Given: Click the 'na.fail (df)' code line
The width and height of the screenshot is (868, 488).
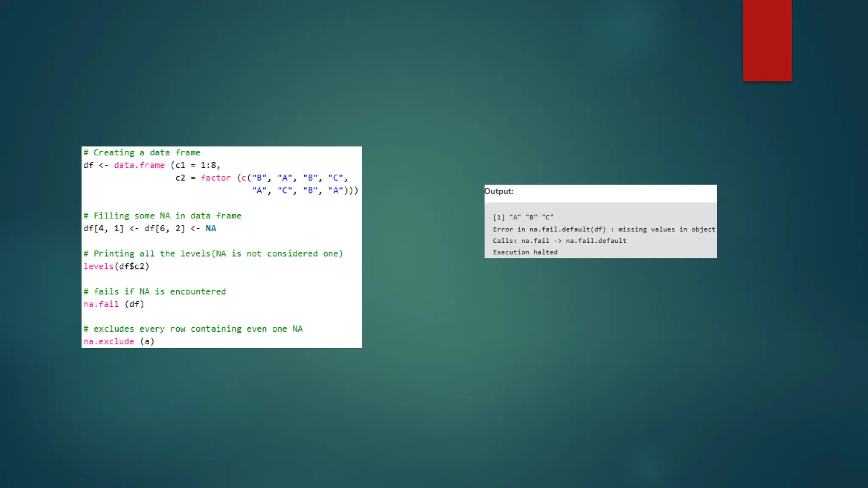Looking at the screenshot, I should pyautogui.click(x=114, y=304).
